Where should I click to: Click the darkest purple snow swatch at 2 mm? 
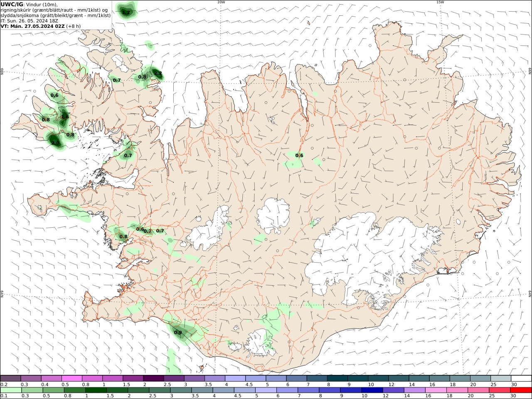[x=153, y=379]
